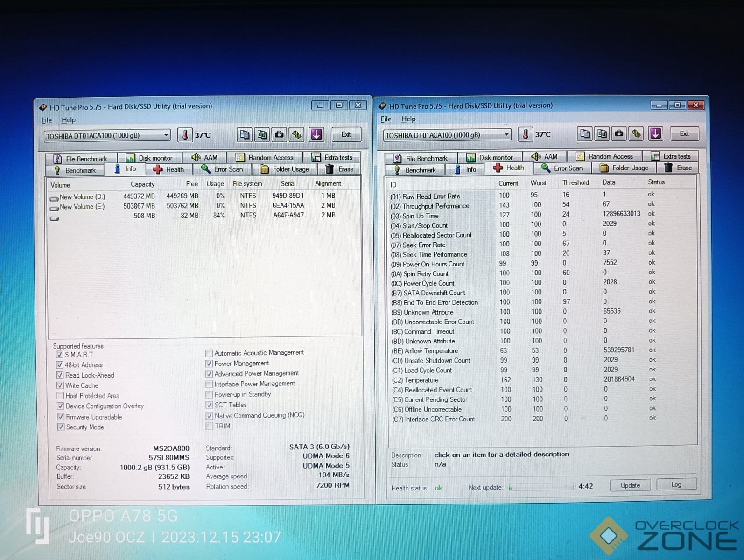Click Threshold column header in health table
Viewport: 744px width, 560px height.
(576, 182)
